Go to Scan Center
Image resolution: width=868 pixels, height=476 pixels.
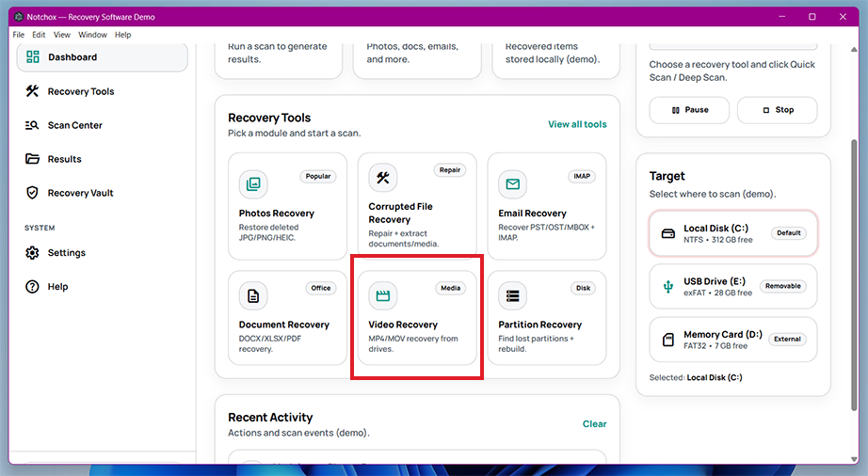103,125
